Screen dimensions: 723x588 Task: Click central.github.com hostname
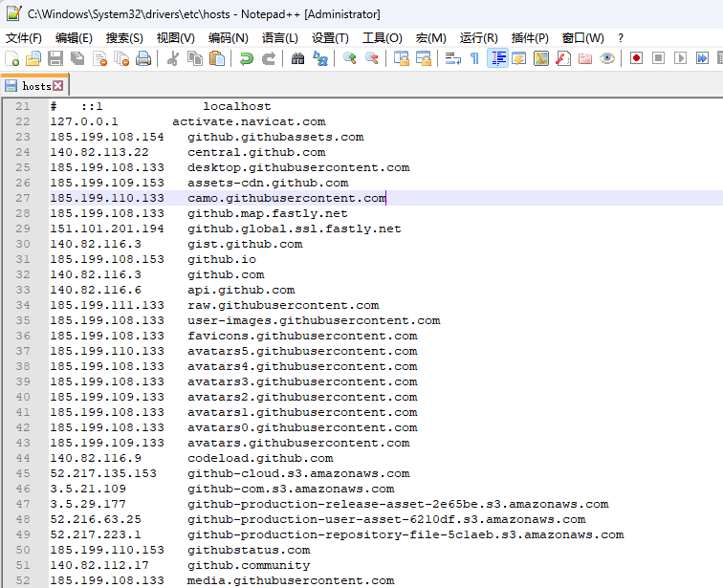[256, 152]
